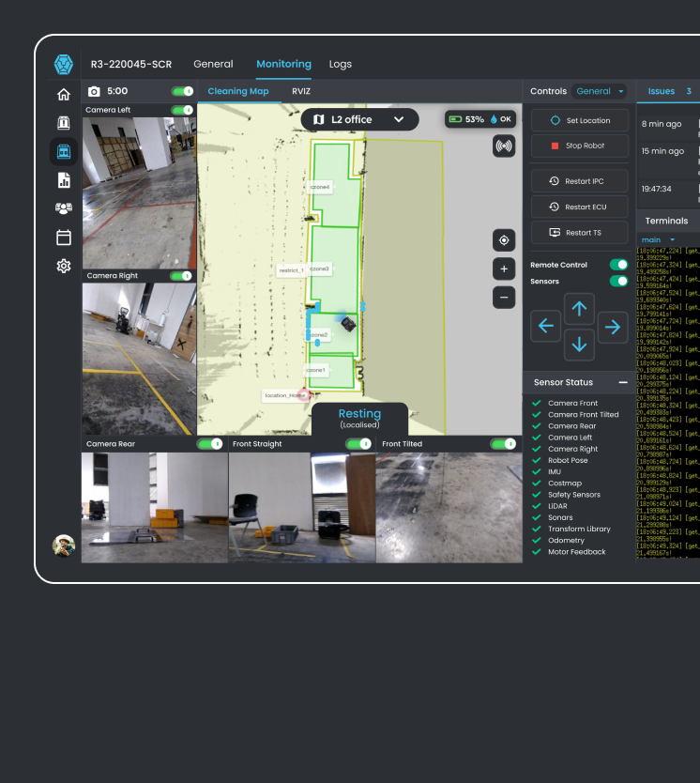
Task: Click the user avatar in sidebar
Action: point(64,545)
